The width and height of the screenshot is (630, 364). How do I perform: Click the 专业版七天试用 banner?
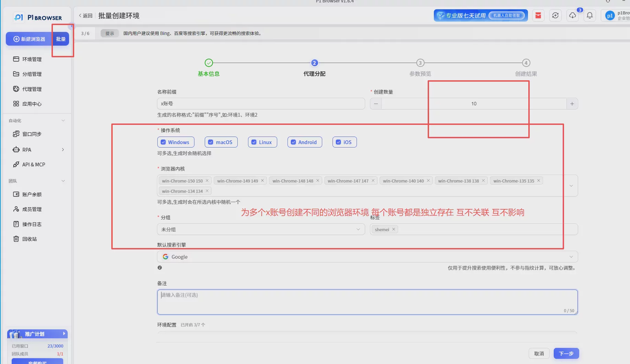click(x=481, y=15)
